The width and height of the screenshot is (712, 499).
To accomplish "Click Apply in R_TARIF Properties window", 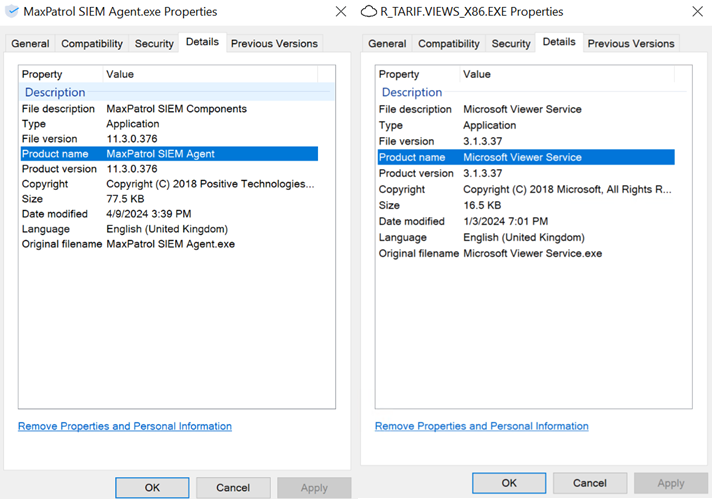I will [x=671, y=483].
